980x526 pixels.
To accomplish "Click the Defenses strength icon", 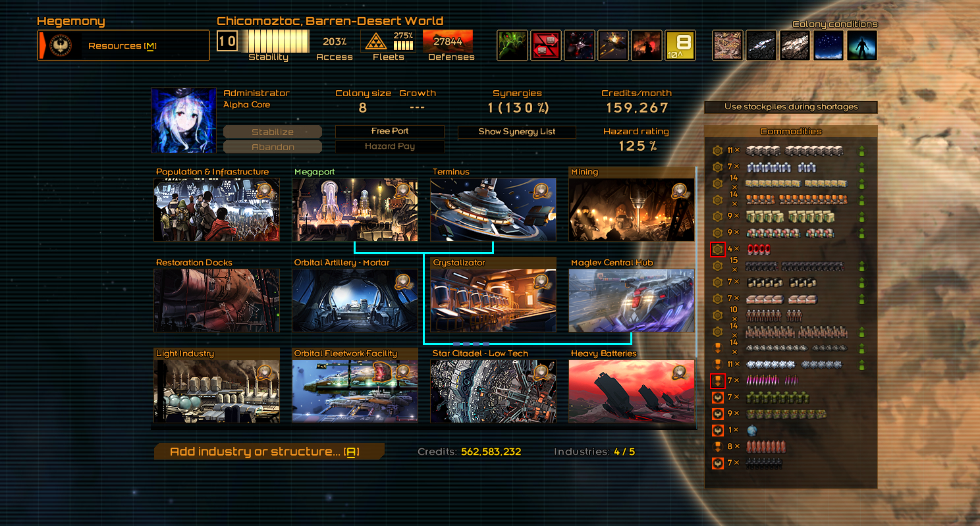I will (448, 41).
